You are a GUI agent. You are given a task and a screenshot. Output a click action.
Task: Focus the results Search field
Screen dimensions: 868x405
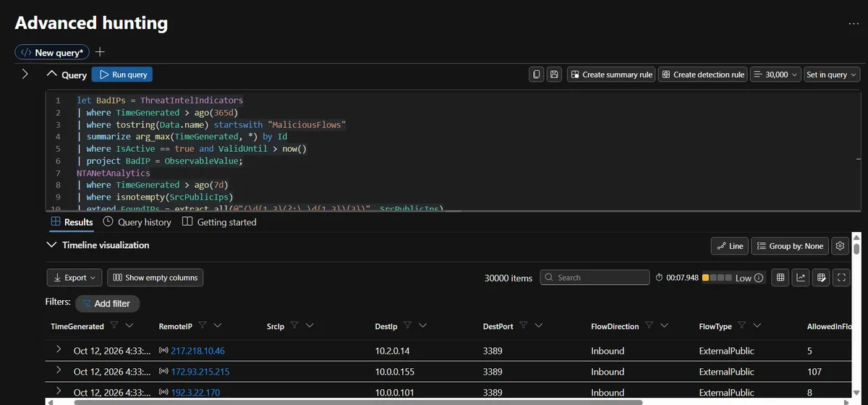(x=595, y=278)
